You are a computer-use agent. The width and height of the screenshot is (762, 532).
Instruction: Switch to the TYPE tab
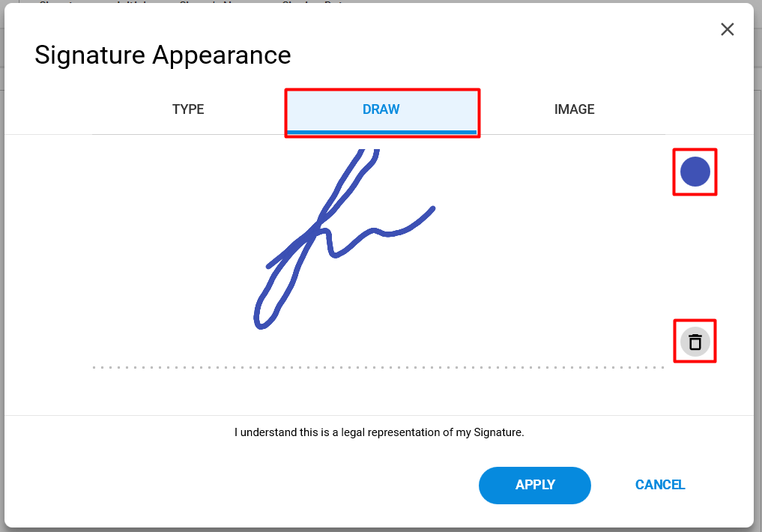pos(188,109)
